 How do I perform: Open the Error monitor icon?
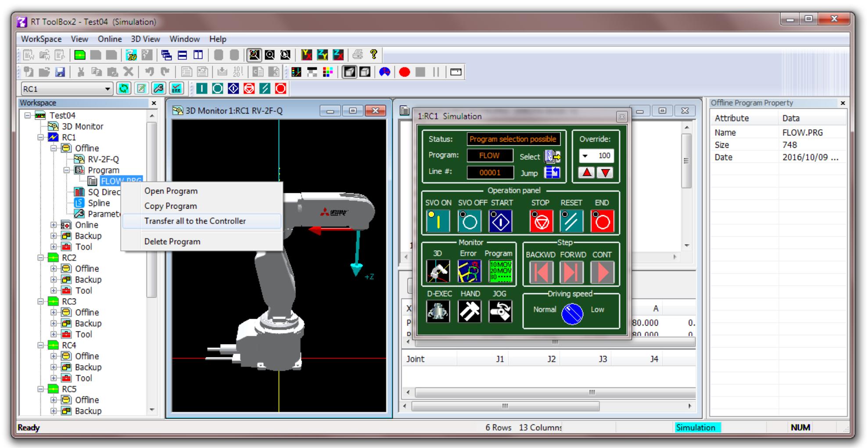[469, 271]
